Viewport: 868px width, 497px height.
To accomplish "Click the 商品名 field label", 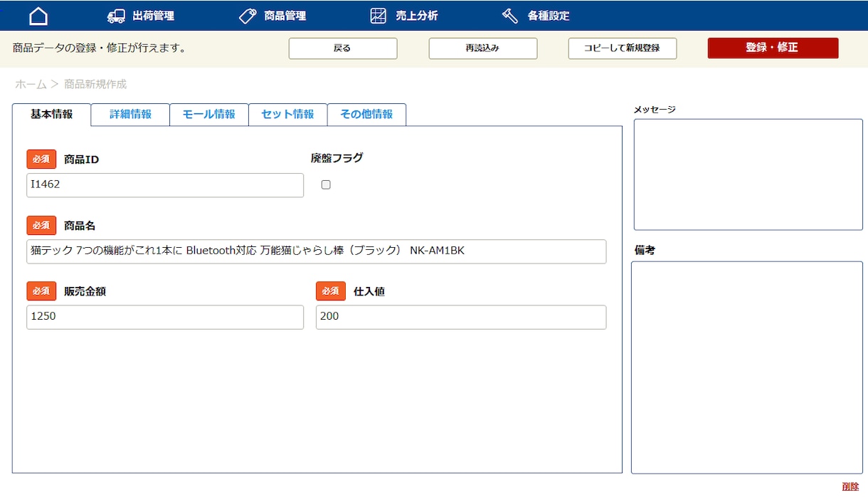I will (x=80, y=226).
